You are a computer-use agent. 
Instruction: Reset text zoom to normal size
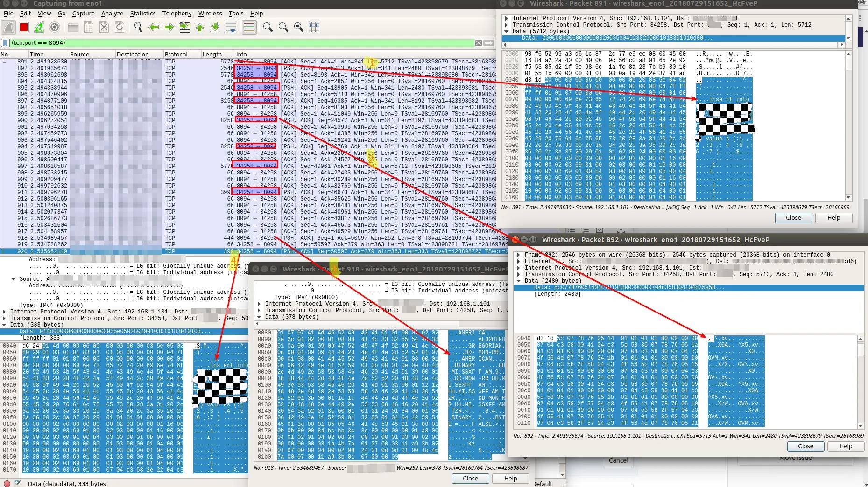[x=299, y=28]
